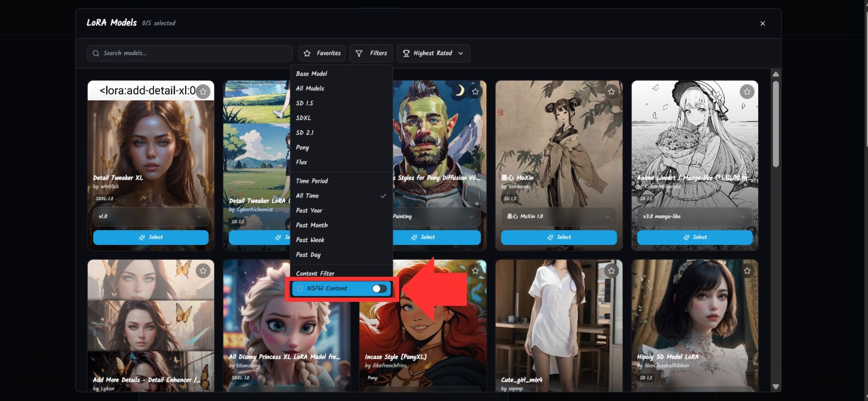The image size is (868, 401).
Task: Open the Filters funnel icon
Action: point(359,53)
